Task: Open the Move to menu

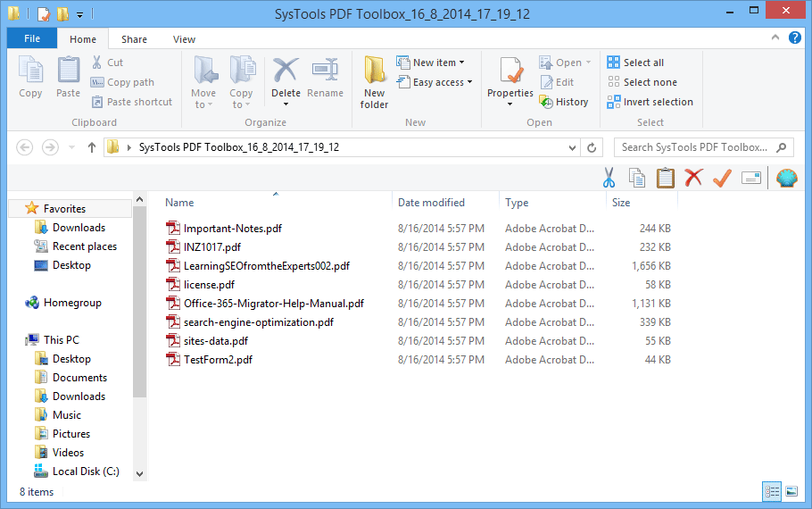Action: point(203,82)
